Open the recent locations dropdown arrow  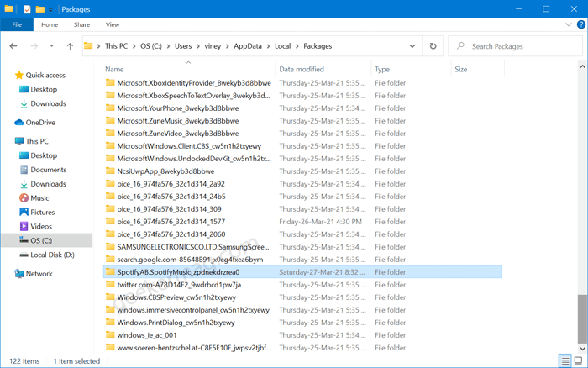(x=52, y=46)
